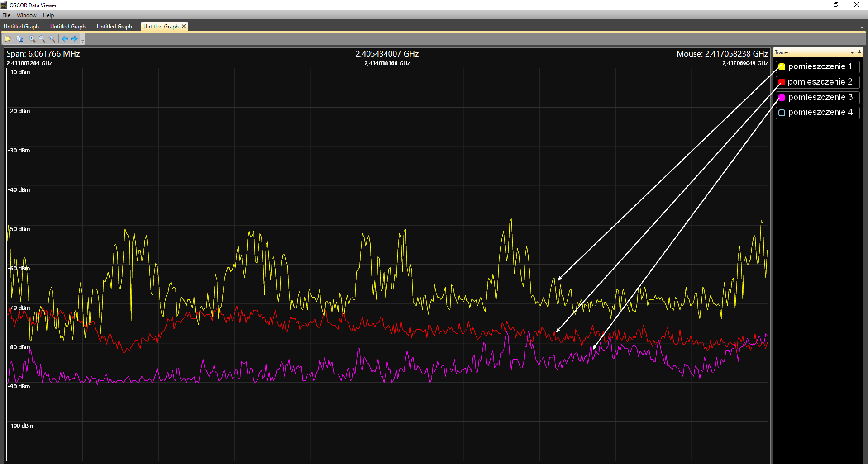This screenshot has height=464, width=868.
Task: Open the Traces panel dropdown arrow
Action: 852,53
